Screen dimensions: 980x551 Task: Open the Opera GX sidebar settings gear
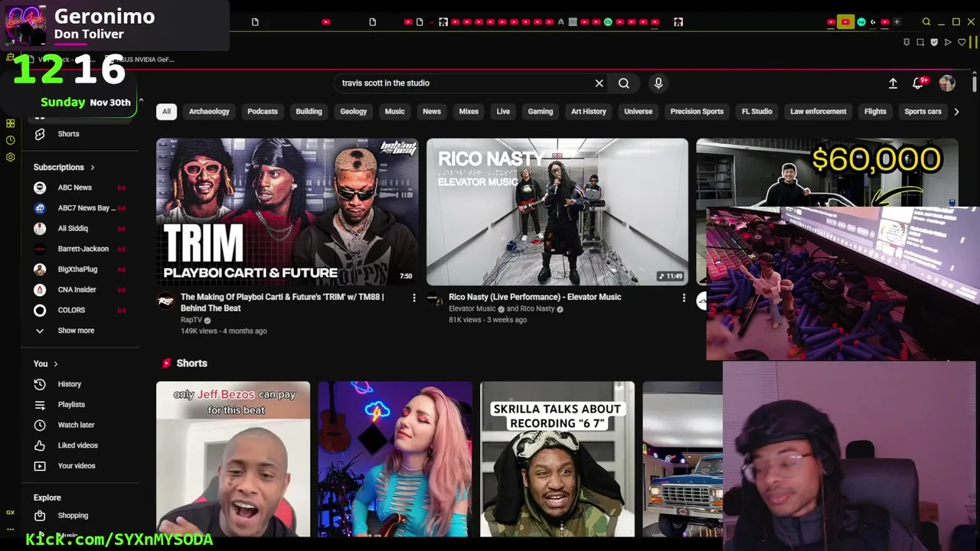pyautogui.click(x=10, y=157)
